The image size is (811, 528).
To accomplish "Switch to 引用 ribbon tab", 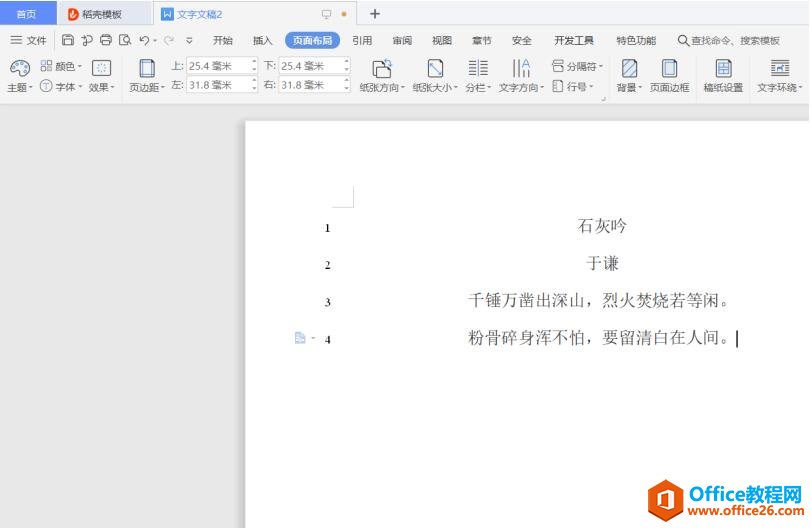I will [x=362, y=40].
